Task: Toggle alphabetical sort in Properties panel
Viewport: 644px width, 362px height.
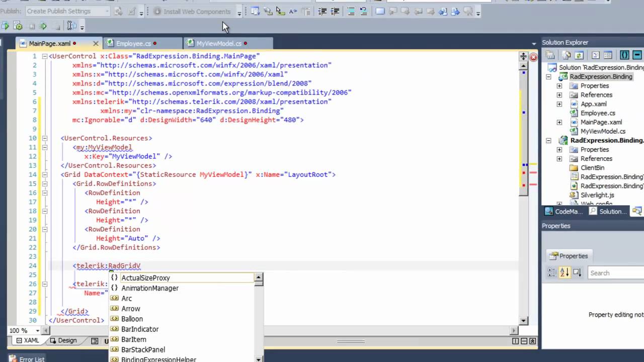Action: click(564, 273)
